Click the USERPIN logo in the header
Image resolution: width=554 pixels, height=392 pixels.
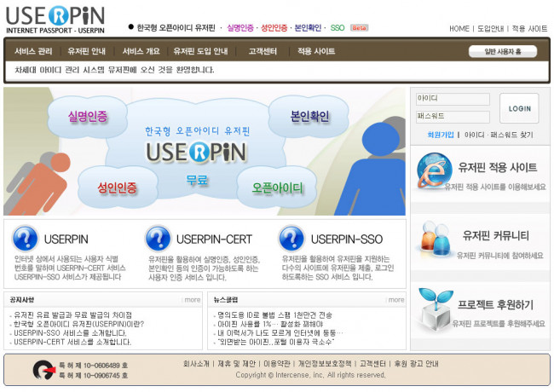pyautogui.click(x=55, y=20)
